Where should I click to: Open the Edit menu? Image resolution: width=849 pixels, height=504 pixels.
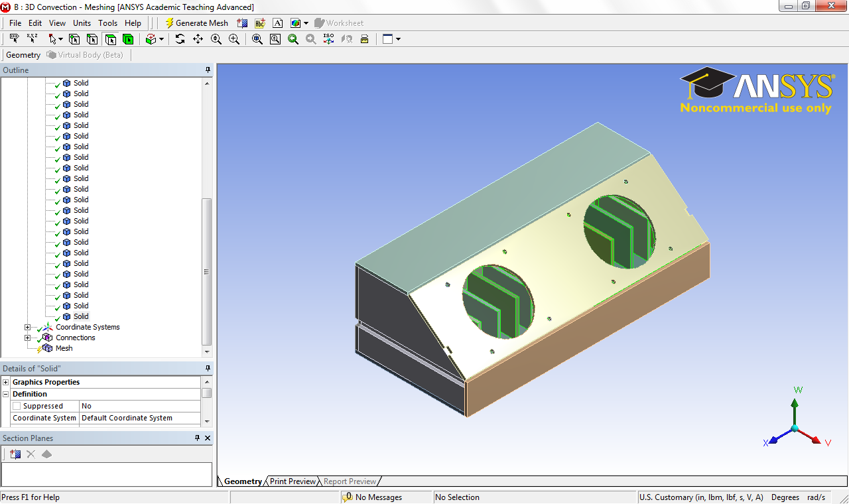click(x=35, y=23)
